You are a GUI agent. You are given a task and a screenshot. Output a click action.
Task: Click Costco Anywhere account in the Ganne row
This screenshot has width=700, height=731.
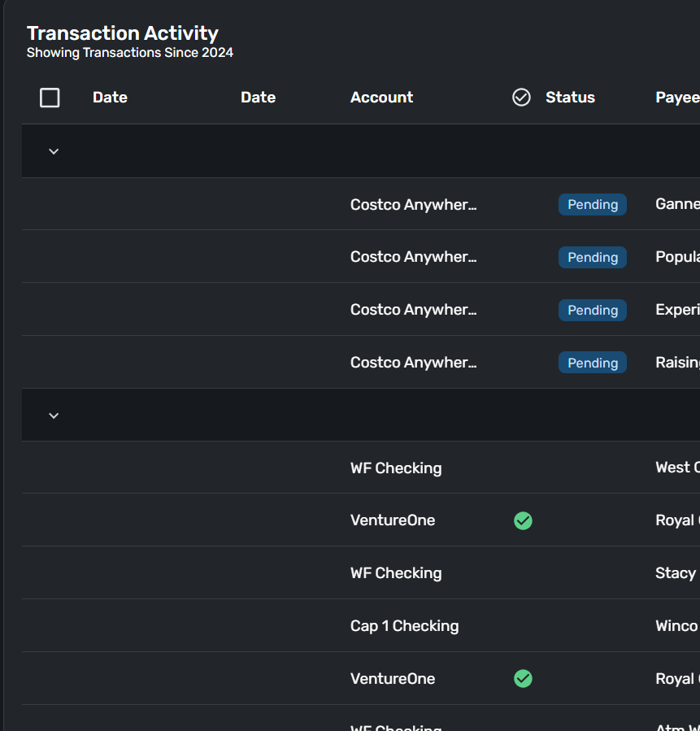(413, 205)
